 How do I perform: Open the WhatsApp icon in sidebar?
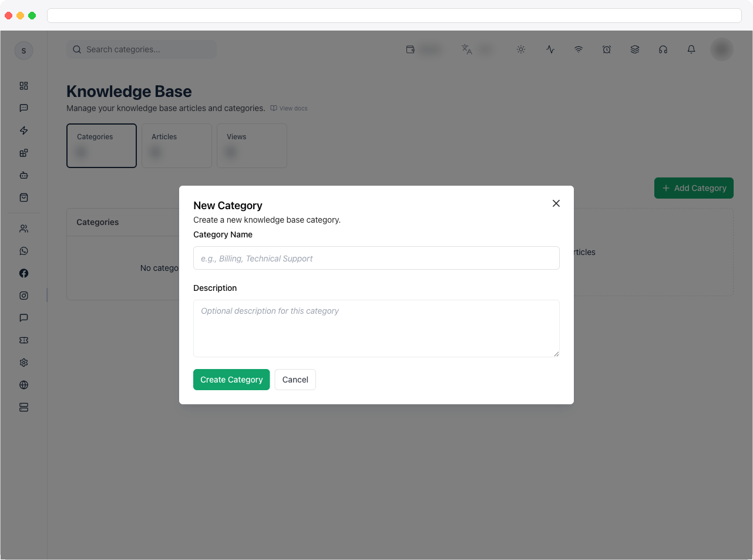point(23,251)
